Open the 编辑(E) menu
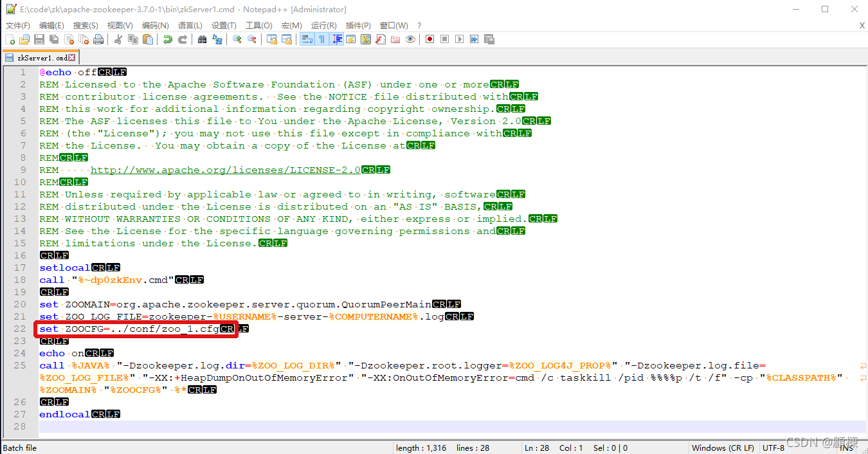Viewport: 868px width, 454px height. [x=51, y=25]
